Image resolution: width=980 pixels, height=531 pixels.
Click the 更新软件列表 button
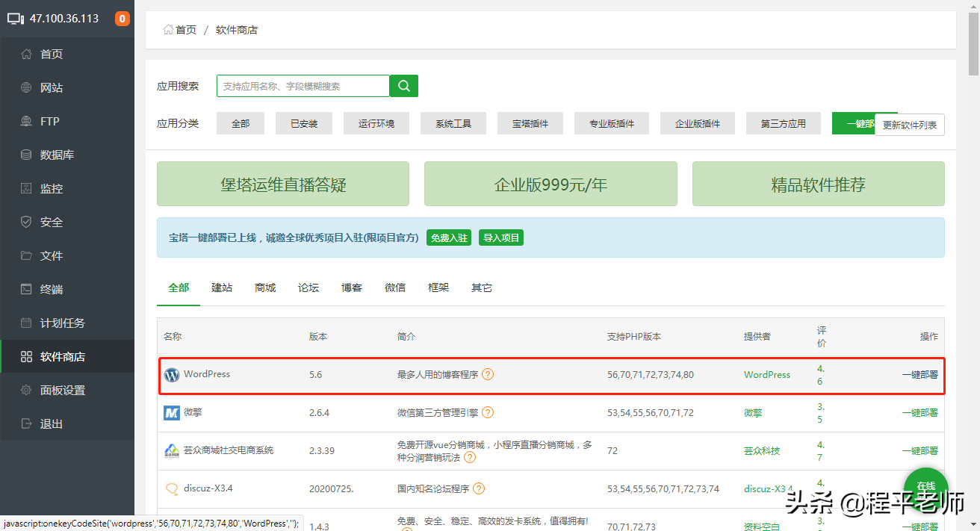pyautogui.click(x=910, y=125)
